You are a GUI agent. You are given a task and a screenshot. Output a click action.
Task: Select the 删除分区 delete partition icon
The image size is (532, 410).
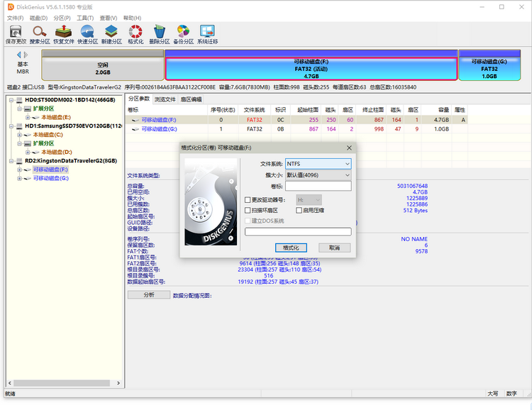159,35
